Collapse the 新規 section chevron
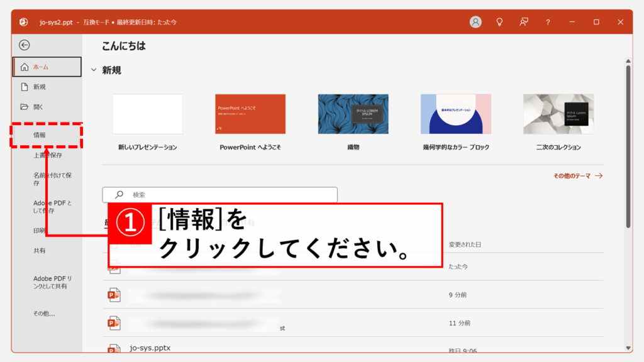 [x=94, y=70]
